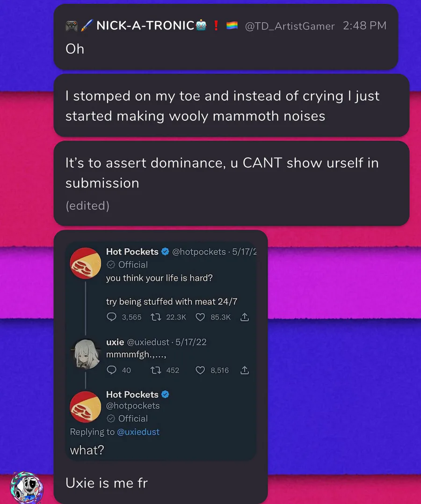Viewport: 421px width, 504px height.
Task: Select the "wooly mammoth noises" message bubble
Action: 231,105
